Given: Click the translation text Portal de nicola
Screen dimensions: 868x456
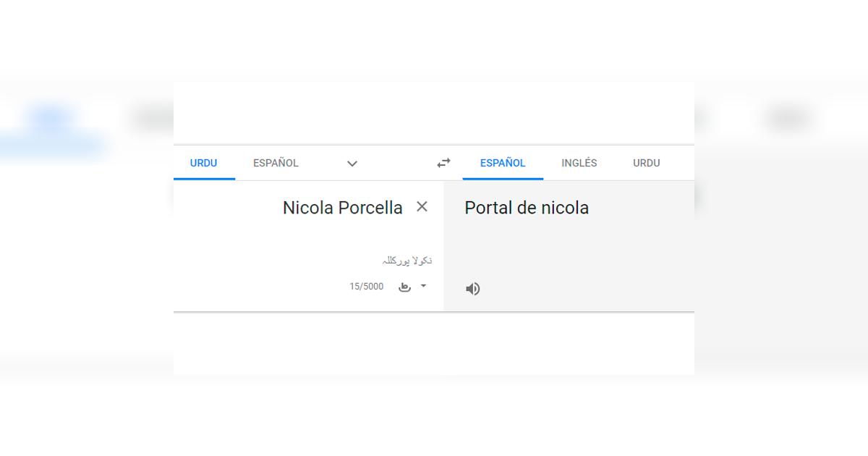Looking at the screenshot, I should click(527, 208).
